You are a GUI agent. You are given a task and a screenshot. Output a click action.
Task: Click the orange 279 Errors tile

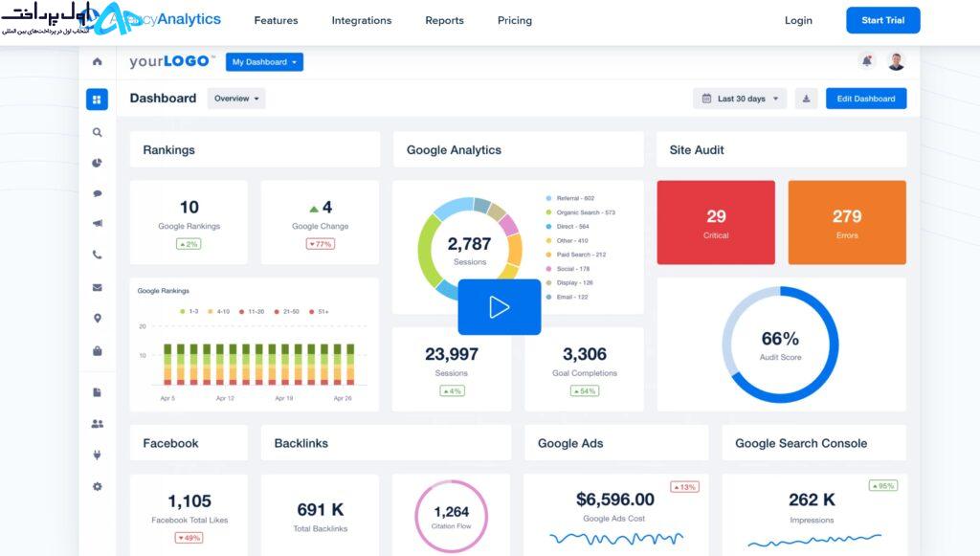pyautogui.click(x=847, y=222)
